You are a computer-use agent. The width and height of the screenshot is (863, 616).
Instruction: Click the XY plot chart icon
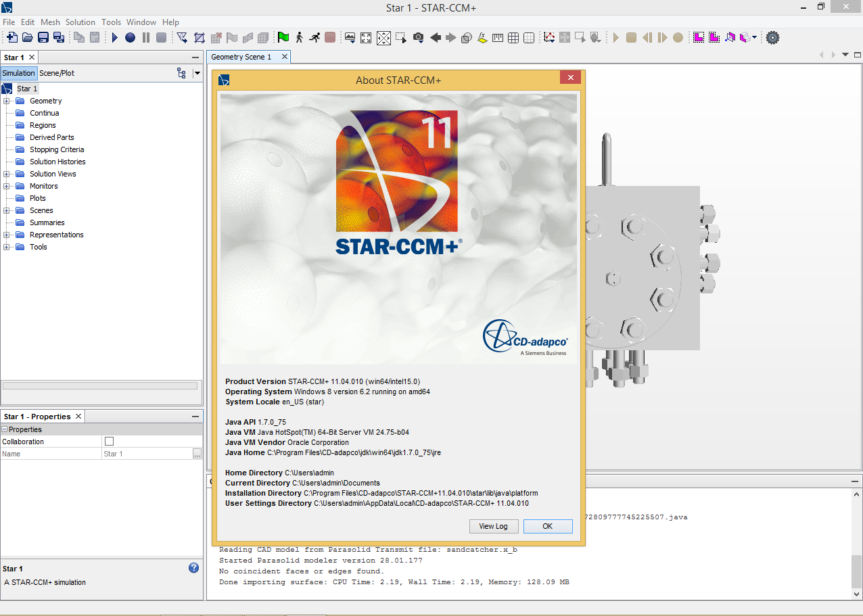pyautogui.click(x=549, y=38)
